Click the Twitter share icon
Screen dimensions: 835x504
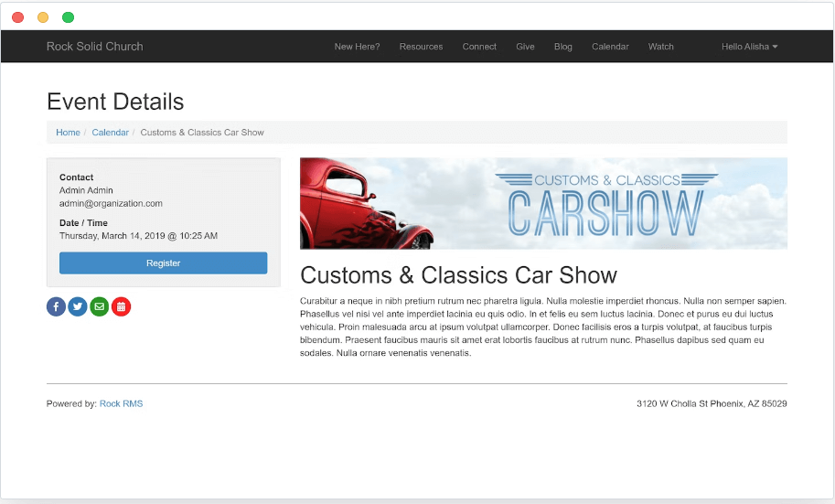pos(78,307)
